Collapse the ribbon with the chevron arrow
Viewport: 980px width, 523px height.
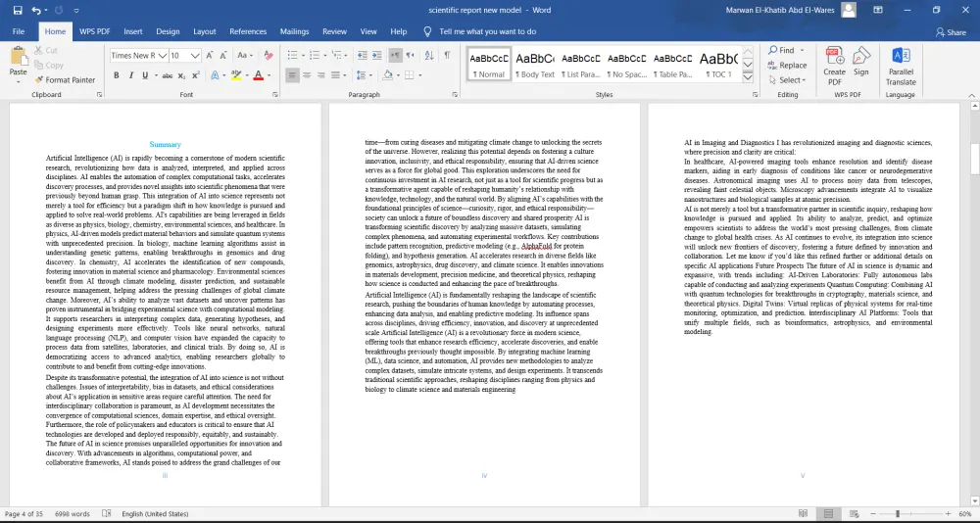[x=972, y=95]
